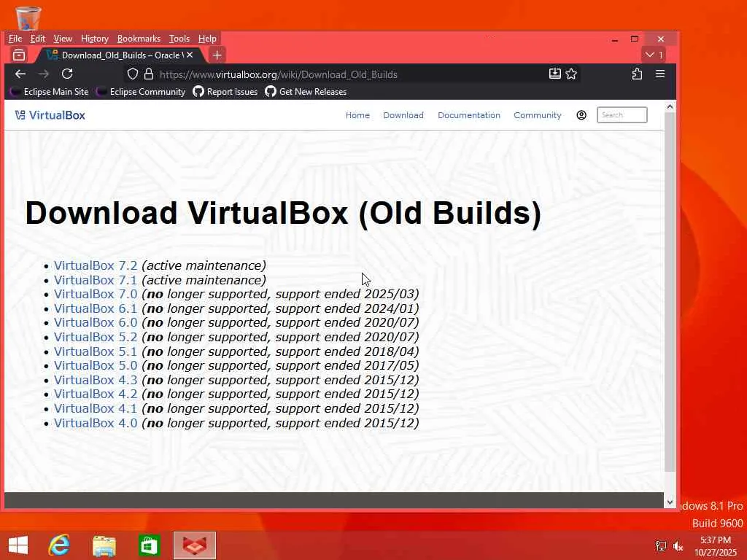Image resolution: width=747 pixels, height=560 pixels.
Task: Open the Download navigation link
Action: pos(403,115)
